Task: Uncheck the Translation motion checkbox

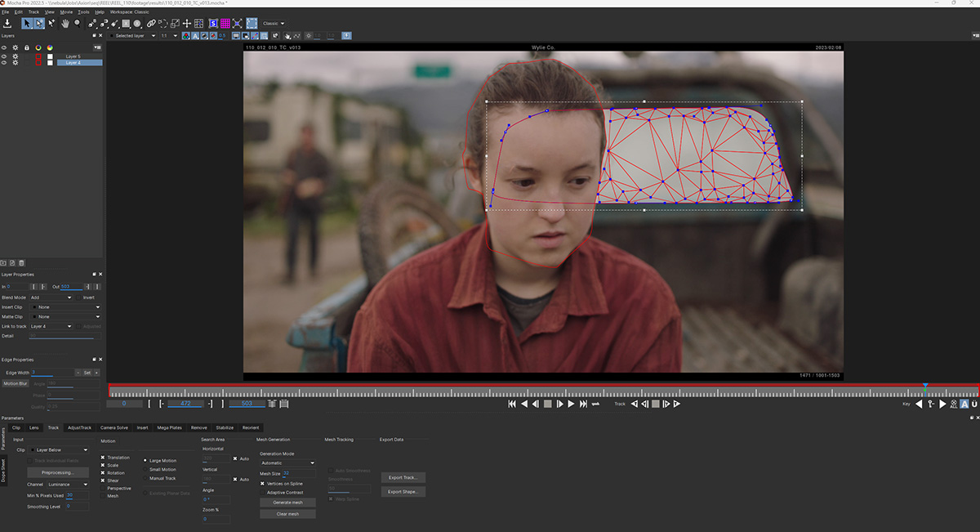Action: (103, 458)
